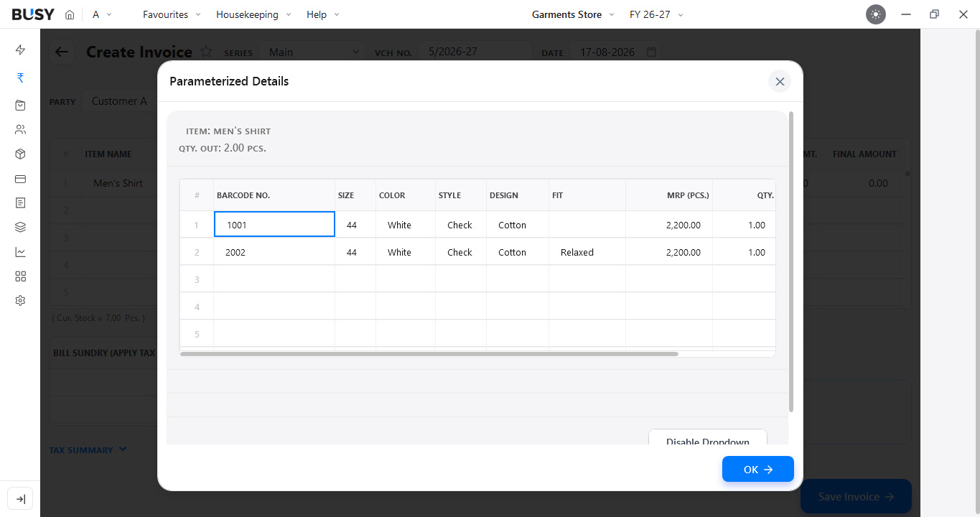The image size is (980, 517).
Task: Toggle the light/dark theme sun icon
Action: click(876, 14)
